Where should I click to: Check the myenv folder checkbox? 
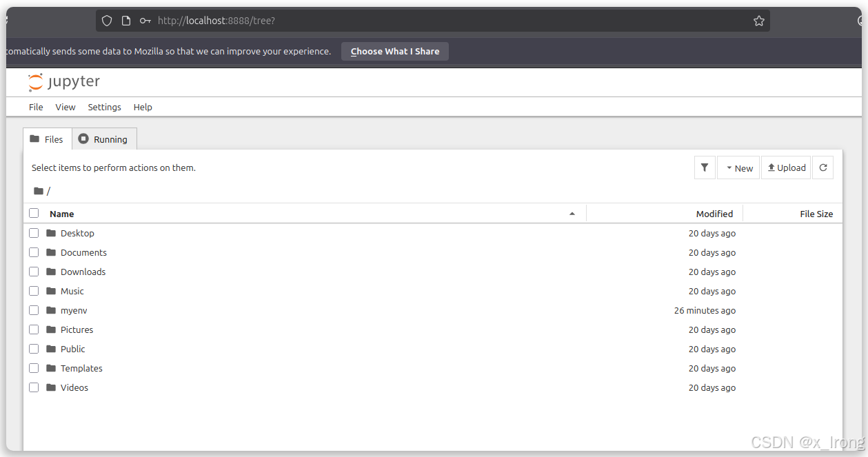(x=34, y=310)
